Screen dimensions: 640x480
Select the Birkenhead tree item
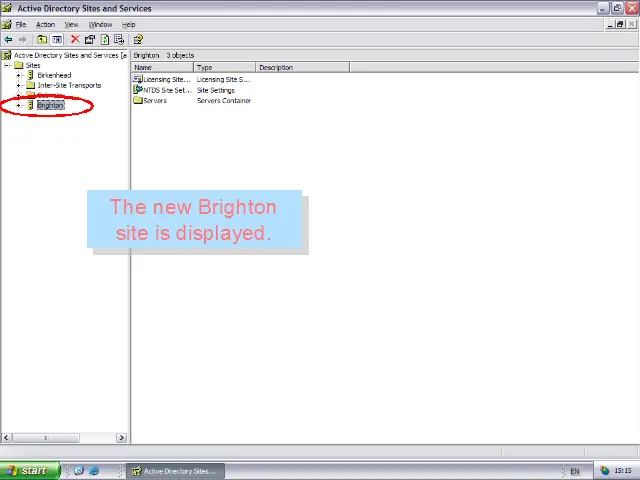point(54,75)
